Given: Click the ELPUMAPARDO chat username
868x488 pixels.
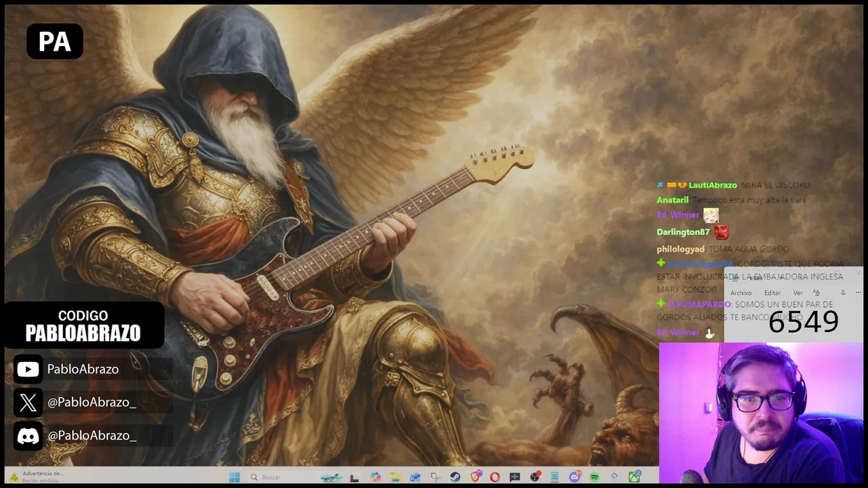Looking at the screenshot, I should click(698, 305).
